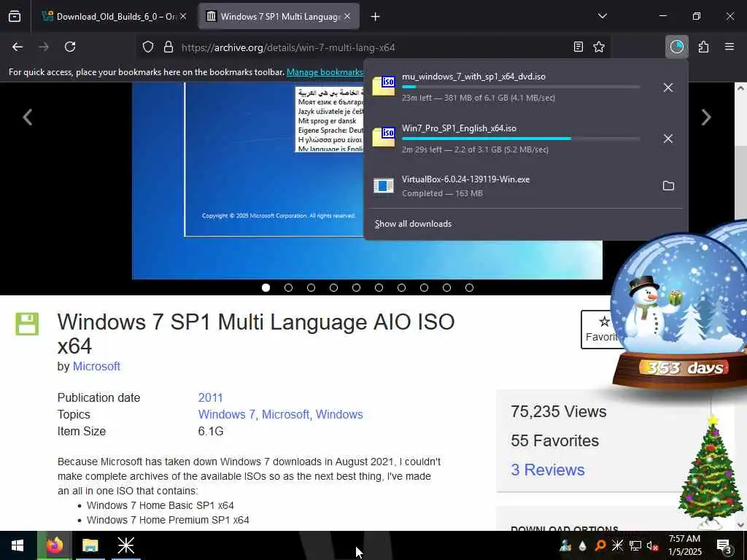Open the Microsoft topic link in Topics
This screenshot has width=747, height=560.
285,414
